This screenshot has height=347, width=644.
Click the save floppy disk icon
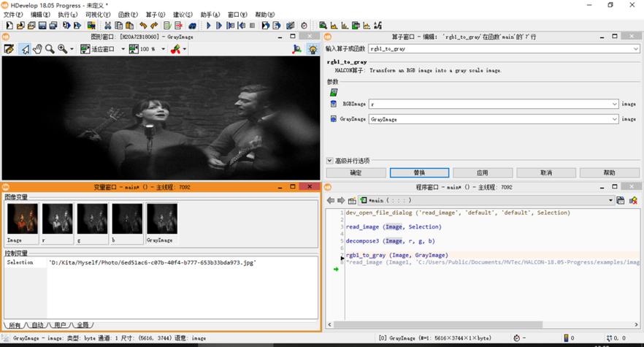pyautogui.click(x=42, y=26)
